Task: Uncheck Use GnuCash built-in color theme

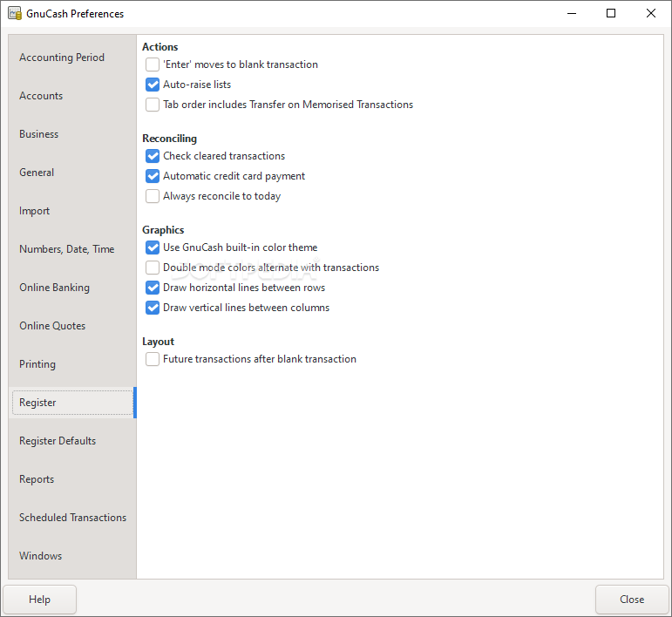Action: point(153,247)
